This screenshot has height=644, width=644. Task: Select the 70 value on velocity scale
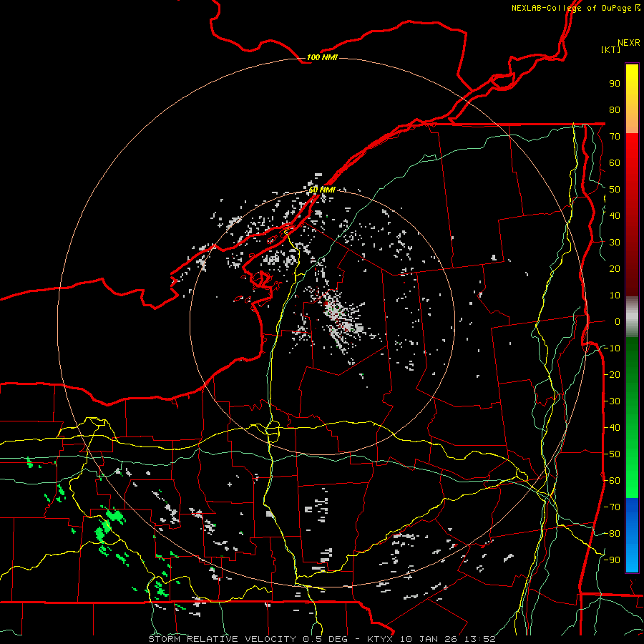[615, 137]
